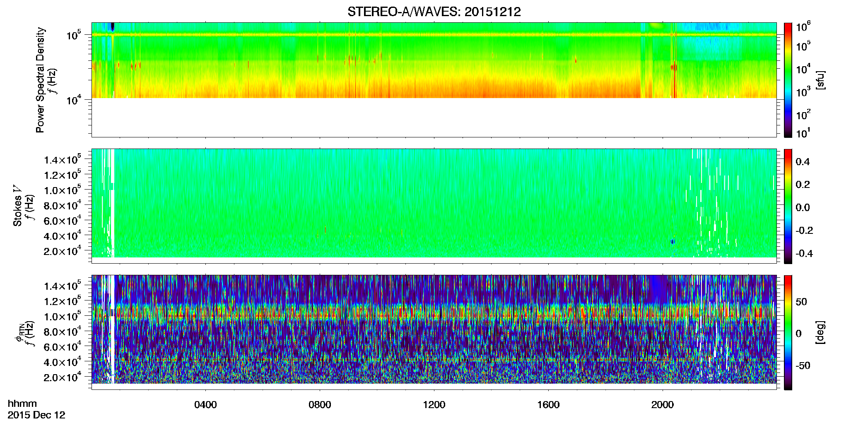The width and height of the screenshot is (868, 447).
Task: Click the 8.0×10^4 frequency tick of Stokes V panel
Action: [x=63, y=205]
